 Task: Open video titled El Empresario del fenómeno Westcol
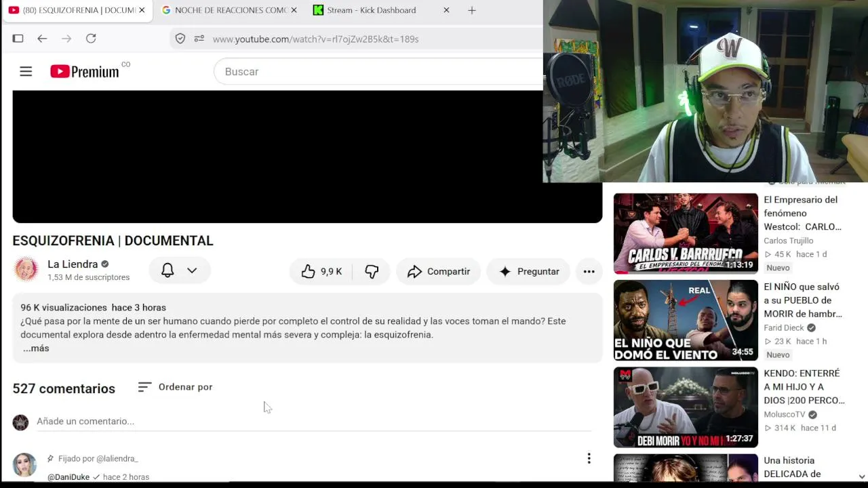click(802, 213)
